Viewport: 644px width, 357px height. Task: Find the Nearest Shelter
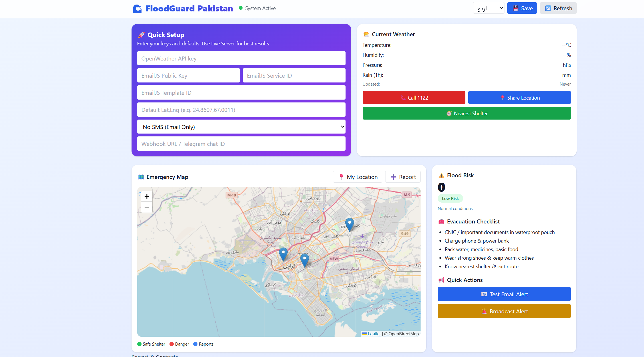[x=467, y=113]
